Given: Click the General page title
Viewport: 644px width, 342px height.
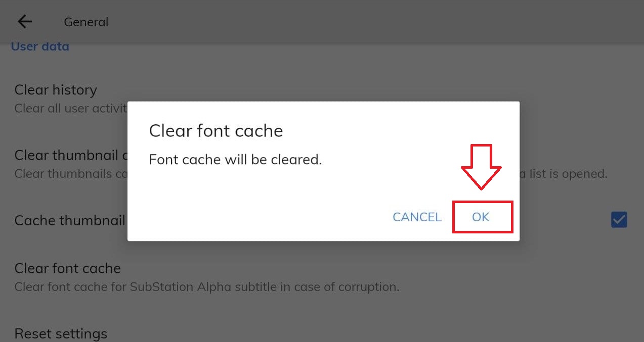Looking at the screenshot, I should pos(86,22).
